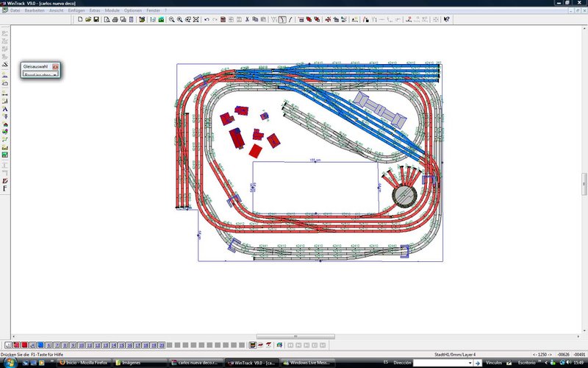Select red layer 2 color button
This screenshot has width=588, height=368.
click(16, 345)
